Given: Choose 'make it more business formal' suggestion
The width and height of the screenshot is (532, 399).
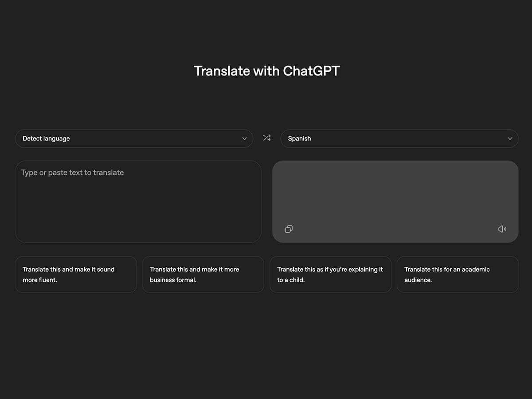Looking at the screenshot, I should [203, 274].
